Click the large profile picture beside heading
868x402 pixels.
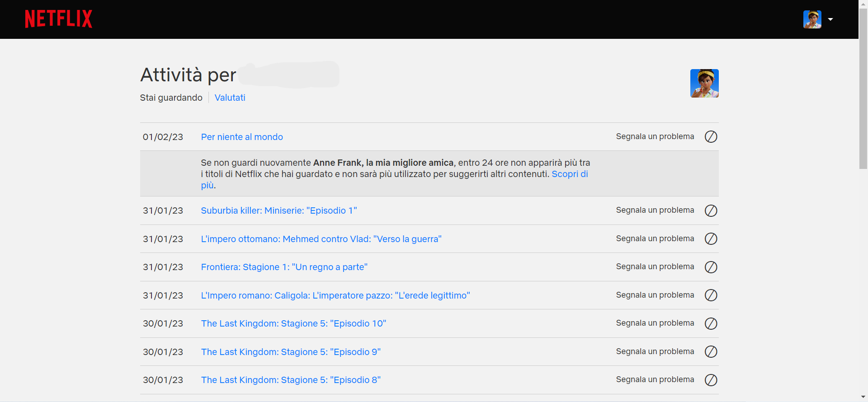[704, 83]
